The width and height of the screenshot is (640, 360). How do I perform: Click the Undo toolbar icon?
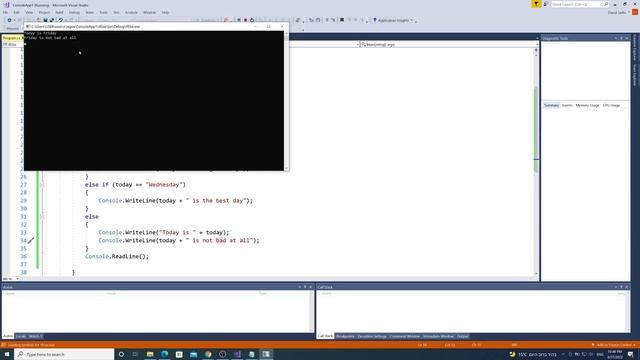pyautogui.click(x=60, y=20)
